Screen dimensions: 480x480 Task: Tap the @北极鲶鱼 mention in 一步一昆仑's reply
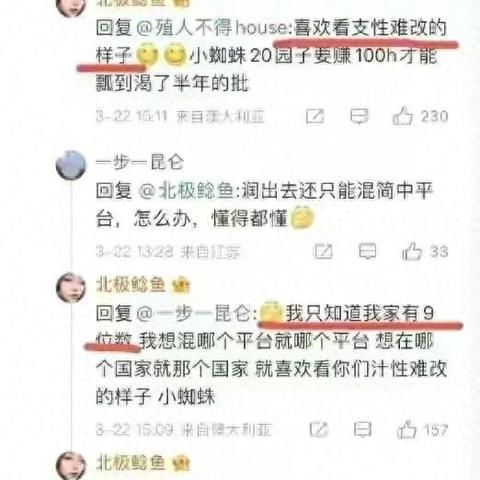pyautogui.click(x=187, y=191)
